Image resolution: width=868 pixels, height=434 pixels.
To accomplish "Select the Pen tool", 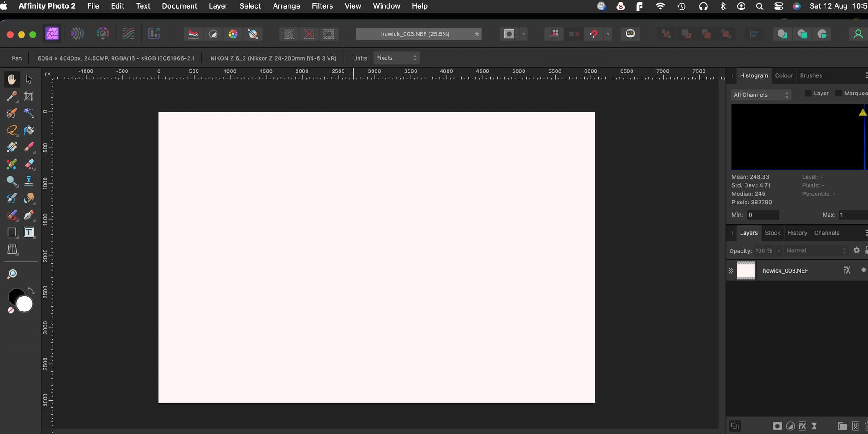I will coord(29,215).
